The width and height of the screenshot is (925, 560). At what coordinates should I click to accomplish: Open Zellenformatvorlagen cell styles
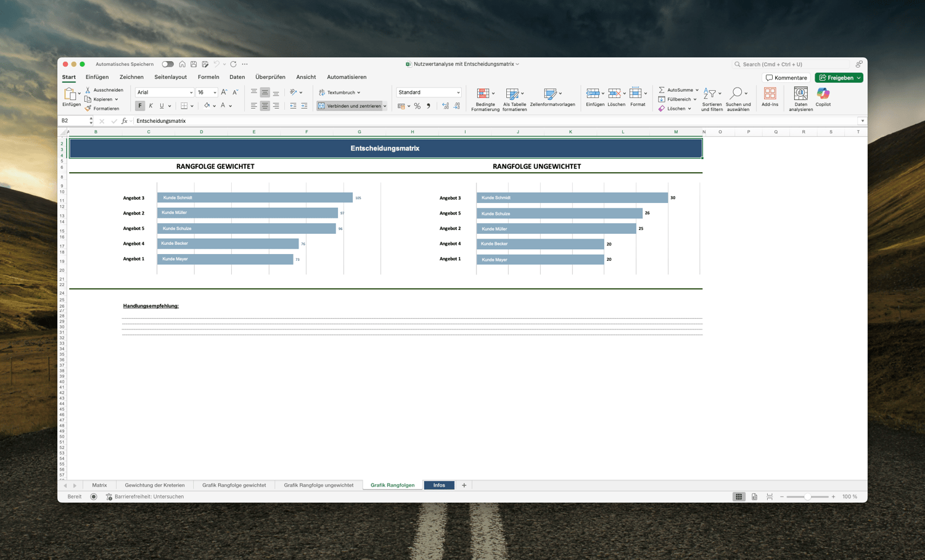coord(553,97)
